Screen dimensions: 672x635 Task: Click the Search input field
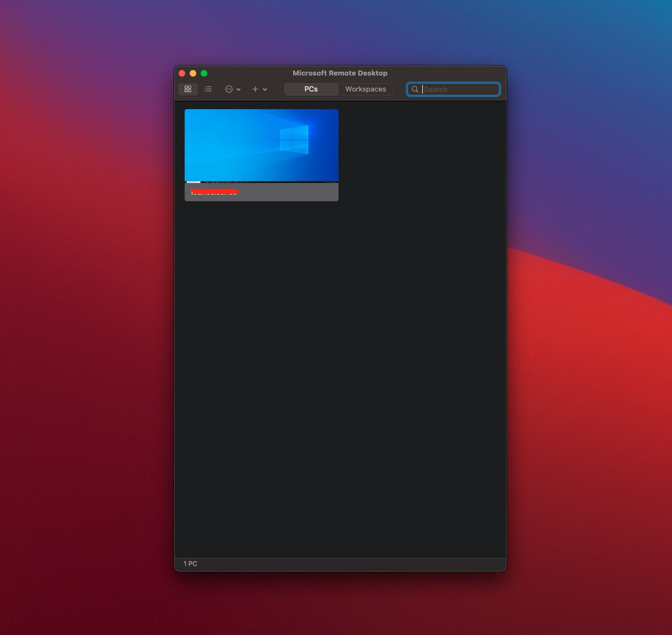[x=453, y=89]
